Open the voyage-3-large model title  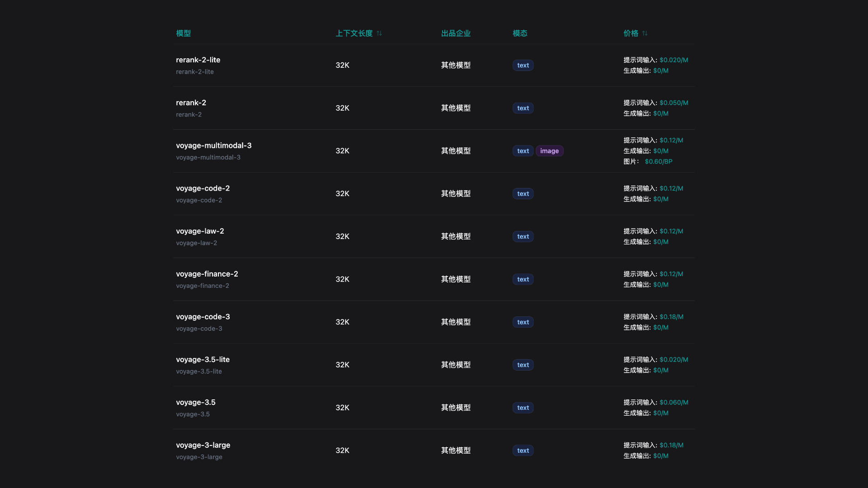203,445
